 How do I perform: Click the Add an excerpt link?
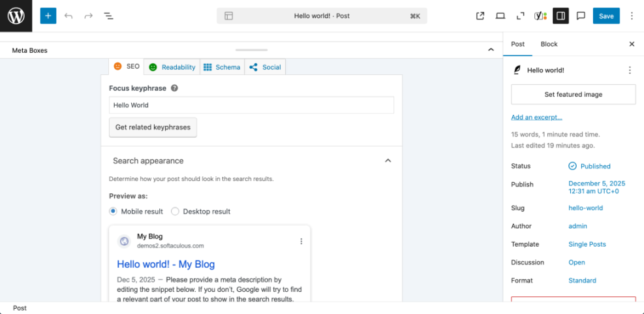coord(536,117)
